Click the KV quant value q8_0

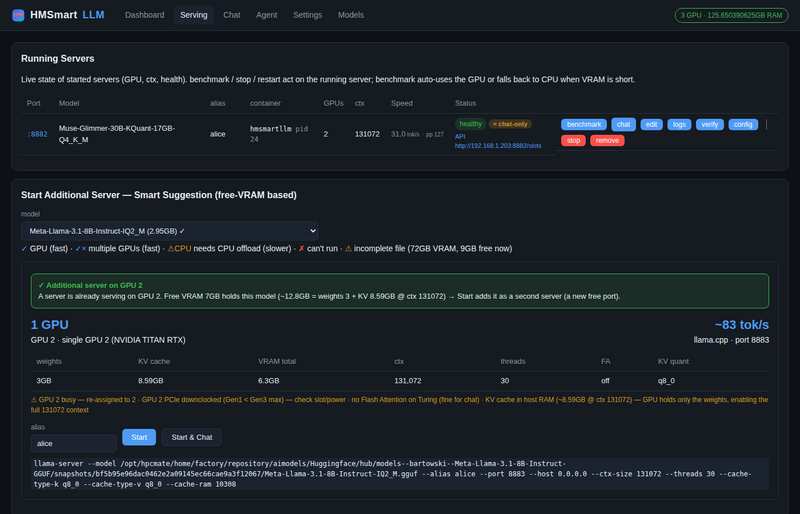pos(666,381)
